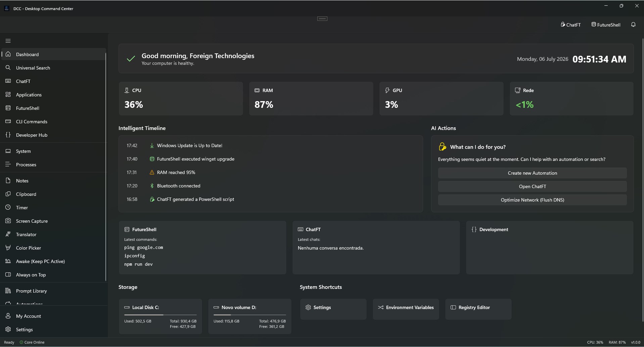Click the Clipboard icon in sidebar

[x=8, y=194]
